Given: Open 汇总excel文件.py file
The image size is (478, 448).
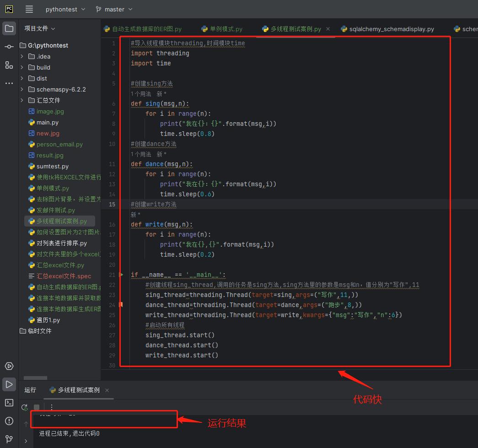Looking at the screenshot, I should point(56,265).
